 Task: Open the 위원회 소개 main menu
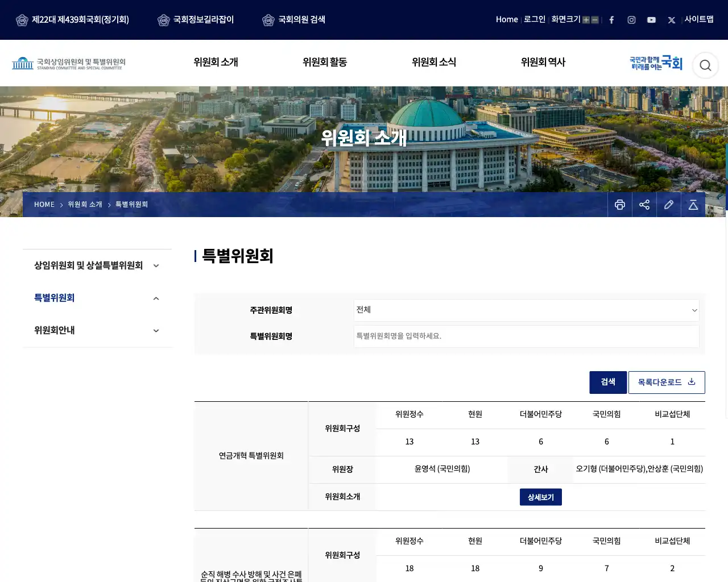coord(216,63)
